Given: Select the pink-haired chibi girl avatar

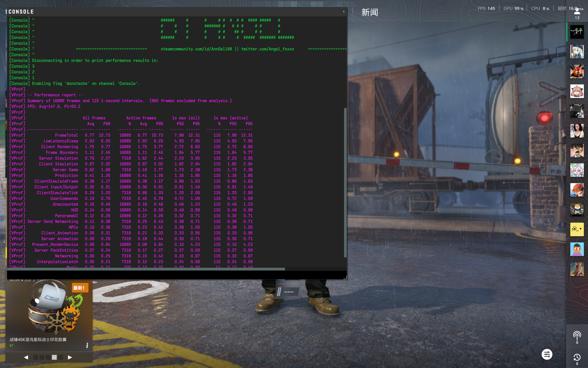Looking at the screenshot, I should point(577,91).
